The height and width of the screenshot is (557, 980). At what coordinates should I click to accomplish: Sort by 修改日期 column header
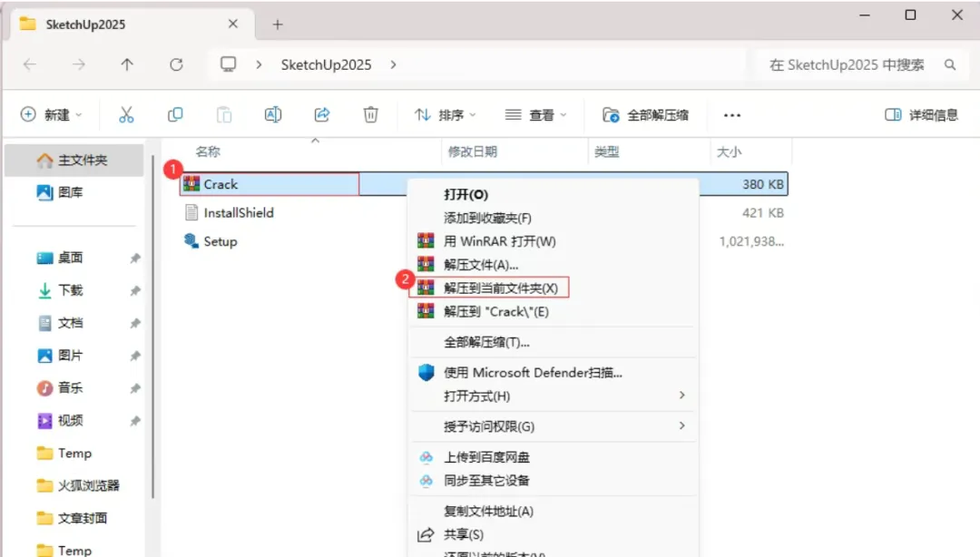(472, 151)
